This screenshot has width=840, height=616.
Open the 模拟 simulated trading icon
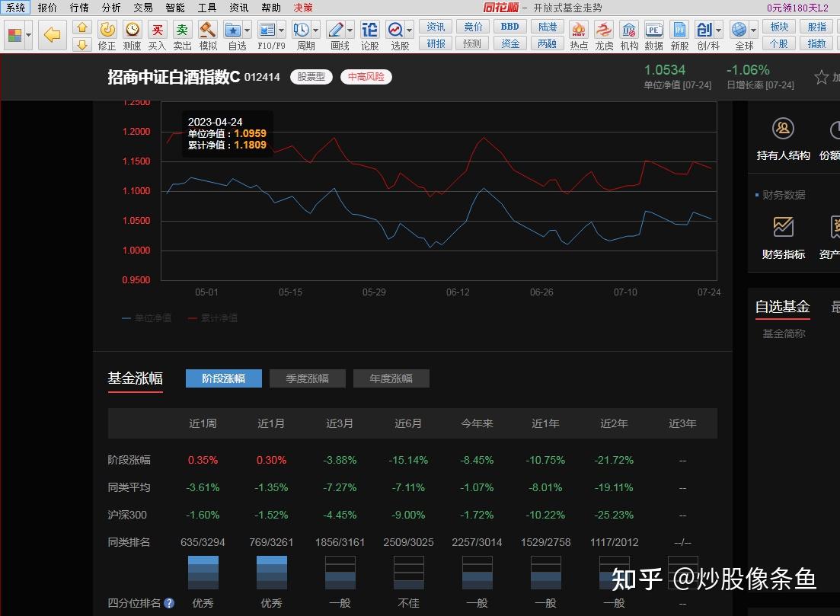click(x=208, y=35)
